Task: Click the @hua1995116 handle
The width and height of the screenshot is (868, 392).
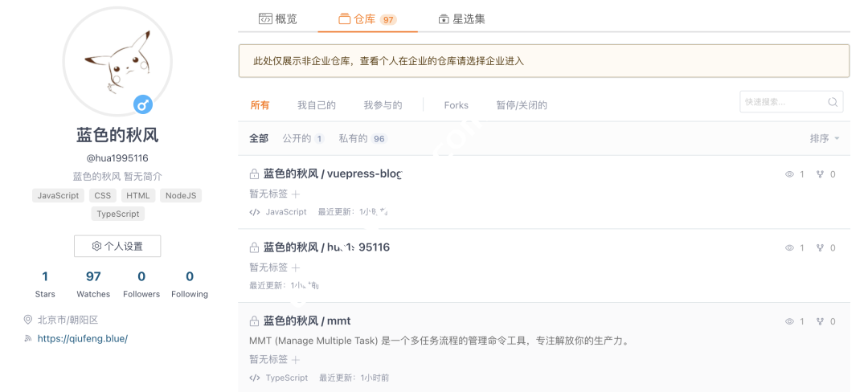Action: (117, 158)
